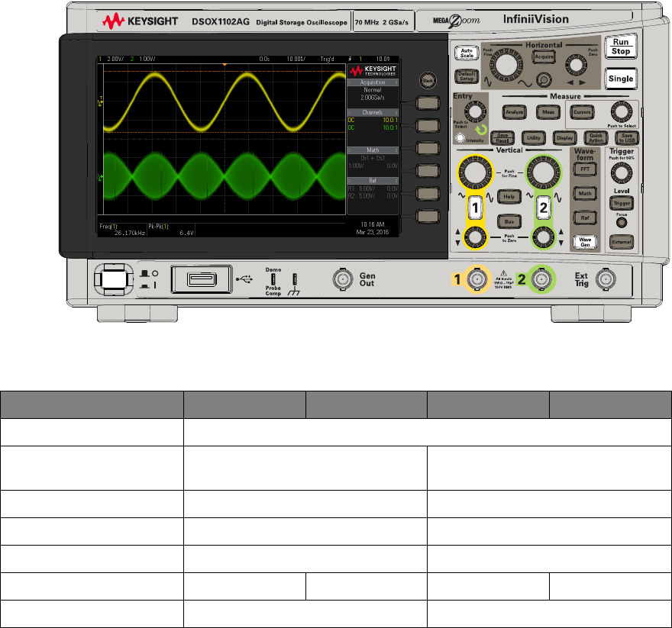
Task: Click the Gen Out BNC connector
Action: [x=342, y=280]
